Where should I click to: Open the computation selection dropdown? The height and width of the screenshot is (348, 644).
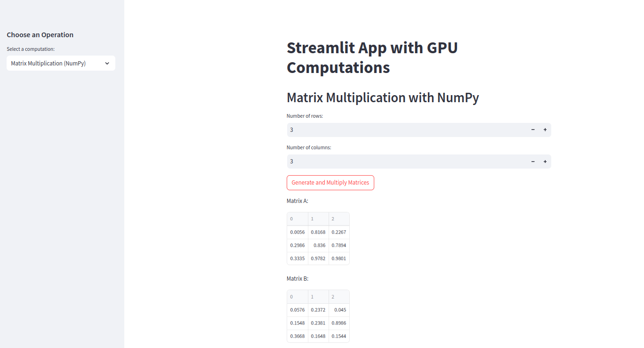point(56,64)
